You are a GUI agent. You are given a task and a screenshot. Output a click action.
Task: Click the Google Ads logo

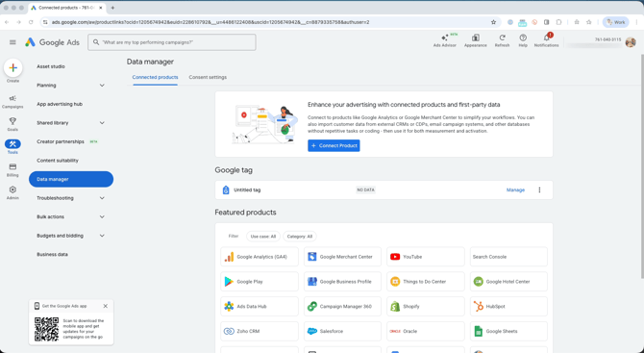pyautogui.click(x=52, y=42)
